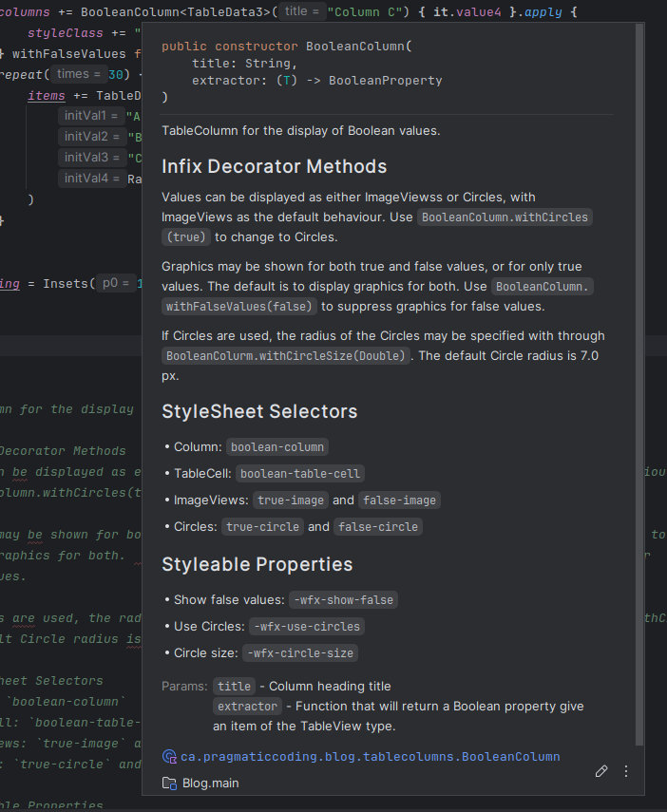
Task: Click 'withFalseValues' in the editor code
Action: coord(69,54)
